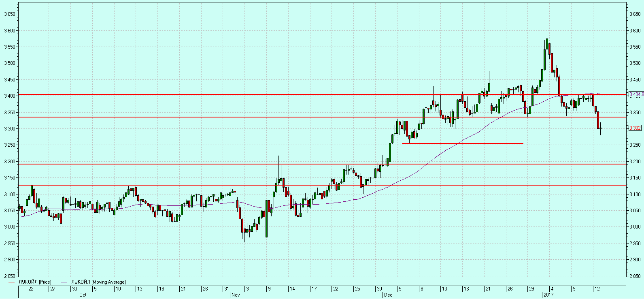
Task: Click the 10 date label on time axis
Action: click(118, 289)
